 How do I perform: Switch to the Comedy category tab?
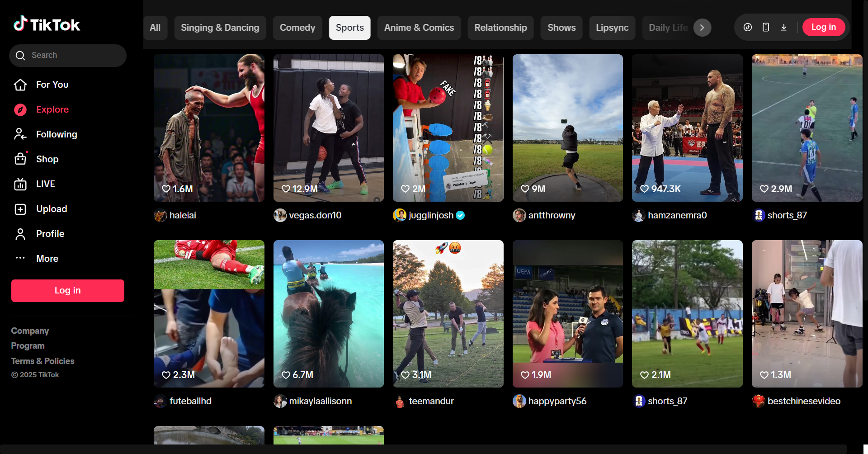click(297, 28)
